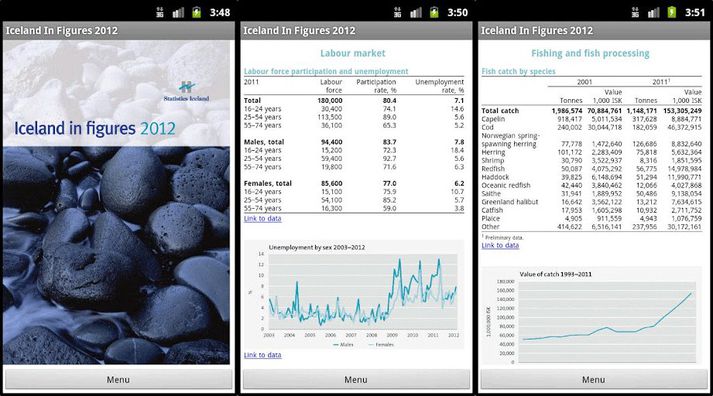This screenshot has height=396, width=713.
Task: Tap Menu button below the fishing chart
Action: [593, 379]
